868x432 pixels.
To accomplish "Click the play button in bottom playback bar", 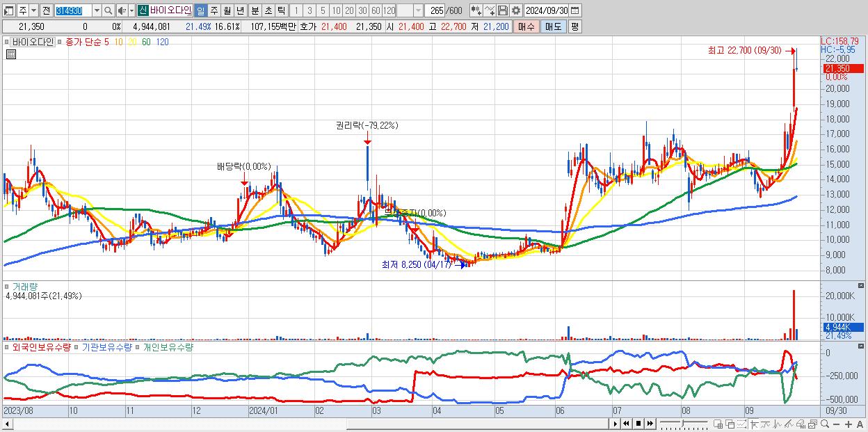I will (616, 424).
